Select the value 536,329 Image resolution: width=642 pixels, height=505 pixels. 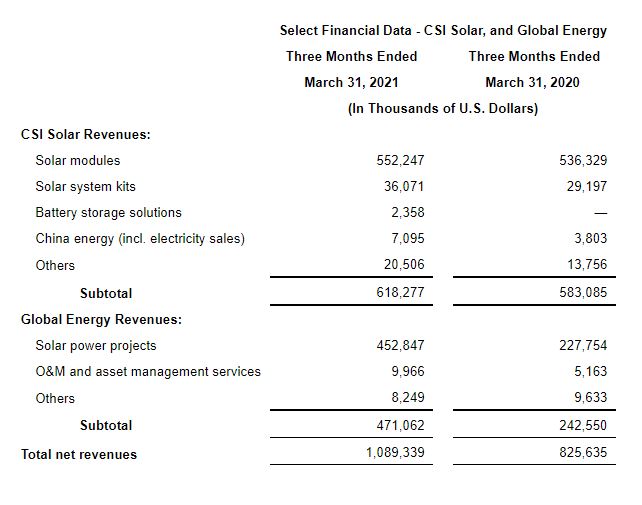pyautogui.click(x=583, y=161)
